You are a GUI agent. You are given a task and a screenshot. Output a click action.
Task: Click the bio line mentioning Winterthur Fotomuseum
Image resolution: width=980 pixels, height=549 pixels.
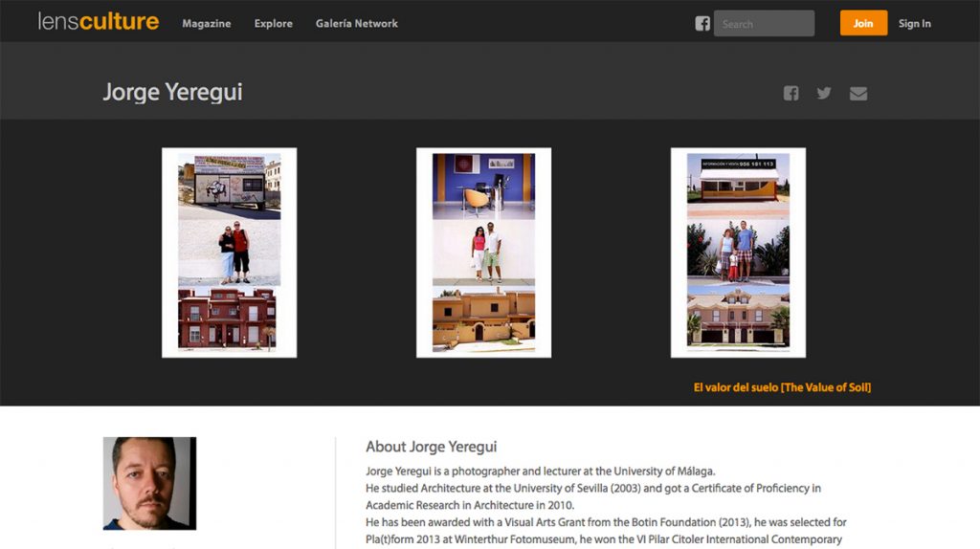[605, 539]
